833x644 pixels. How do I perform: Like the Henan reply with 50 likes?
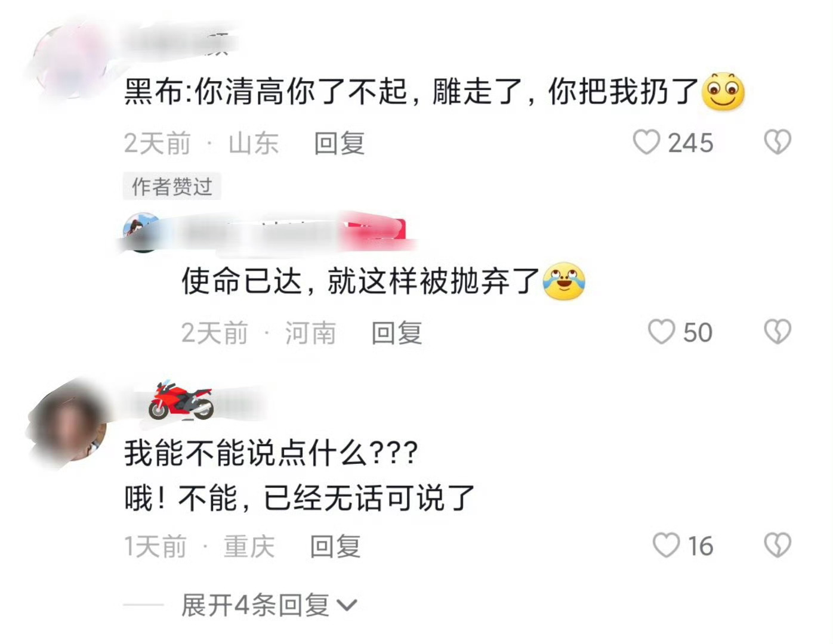[662, 332]
